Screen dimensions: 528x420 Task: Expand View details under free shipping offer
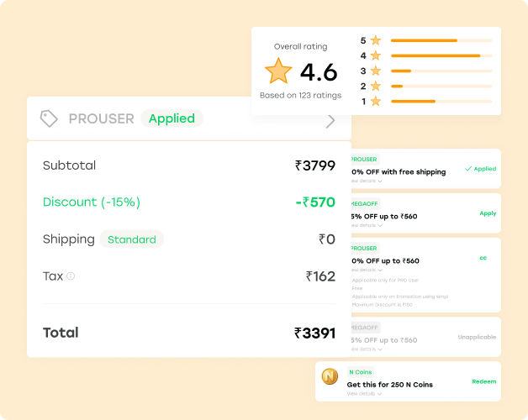click(x=367, y=181)
